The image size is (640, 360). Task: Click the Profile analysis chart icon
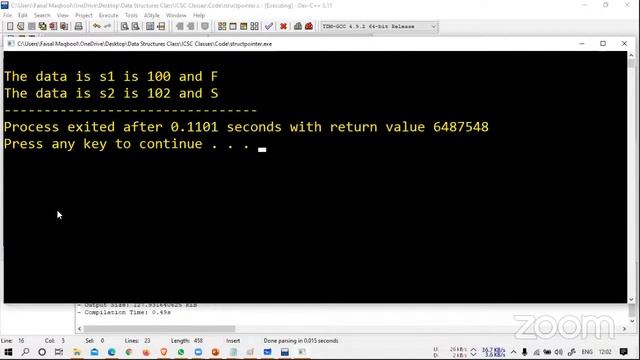click(298, 26)
